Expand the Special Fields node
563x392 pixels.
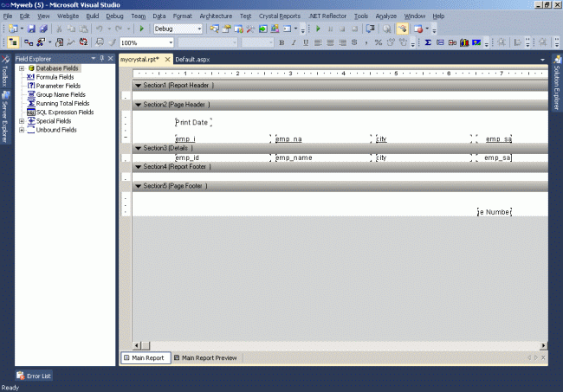click(22, 121)
